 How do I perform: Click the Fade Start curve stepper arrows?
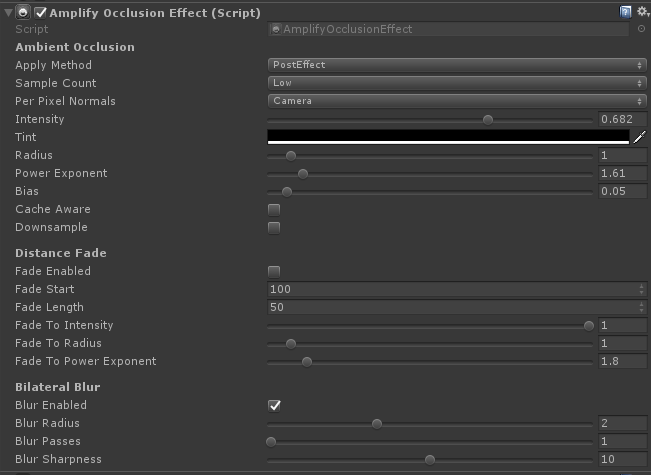(641, 289)
